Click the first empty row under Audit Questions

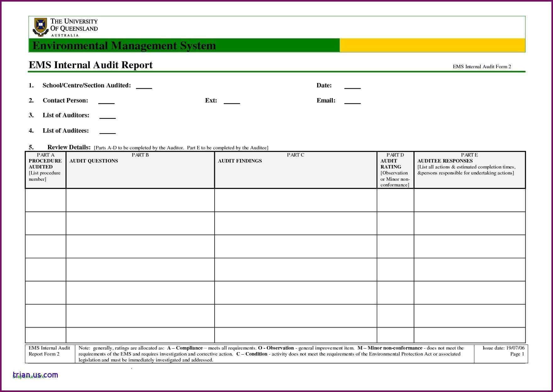pos(140,200)
